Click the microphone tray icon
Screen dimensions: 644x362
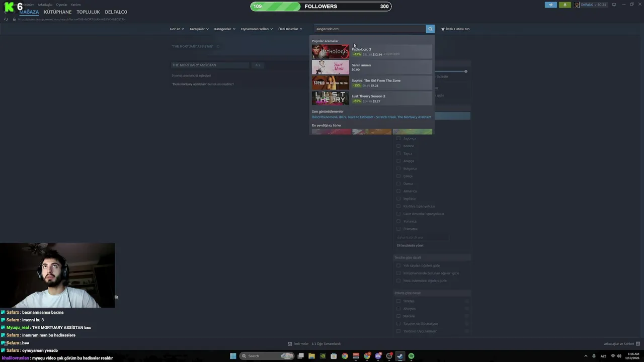594,356
